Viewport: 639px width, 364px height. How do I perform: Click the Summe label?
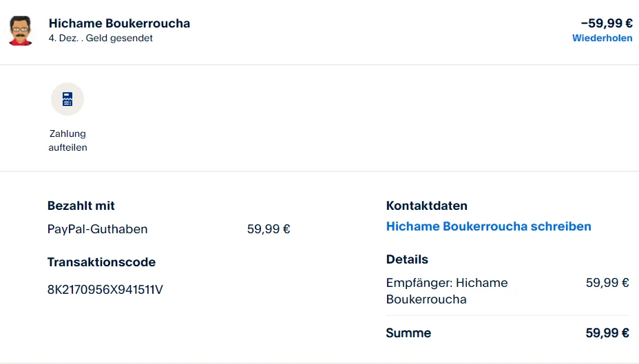(x=408, y=333)
